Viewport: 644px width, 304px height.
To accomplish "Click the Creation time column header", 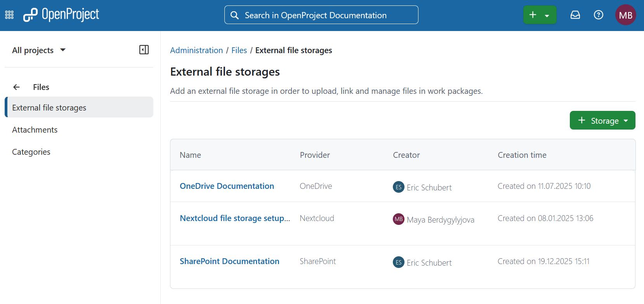I will point(522,155).
